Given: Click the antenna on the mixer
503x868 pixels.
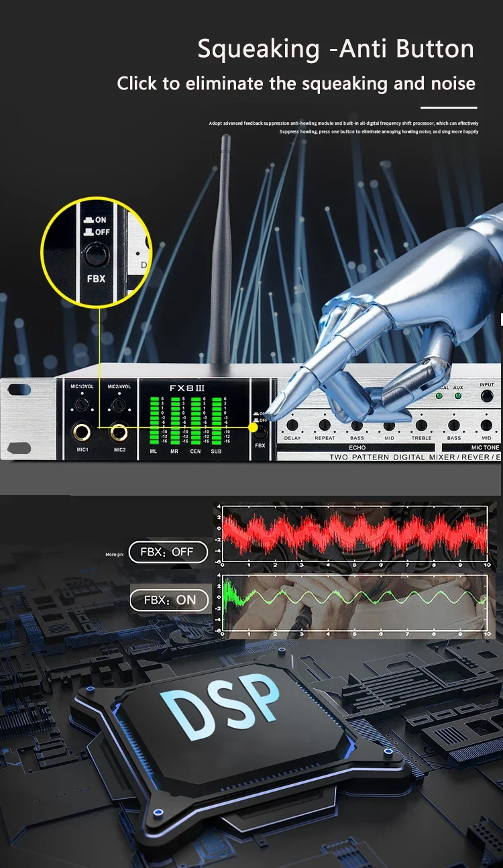Looking at the screenshot, I should (221, 255).
